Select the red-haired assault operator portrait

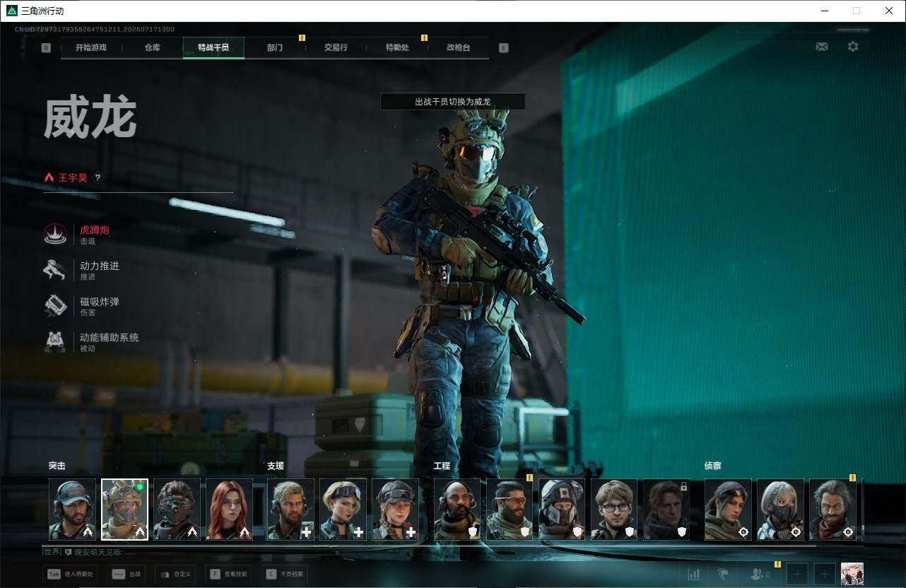(x=229, y=510)
